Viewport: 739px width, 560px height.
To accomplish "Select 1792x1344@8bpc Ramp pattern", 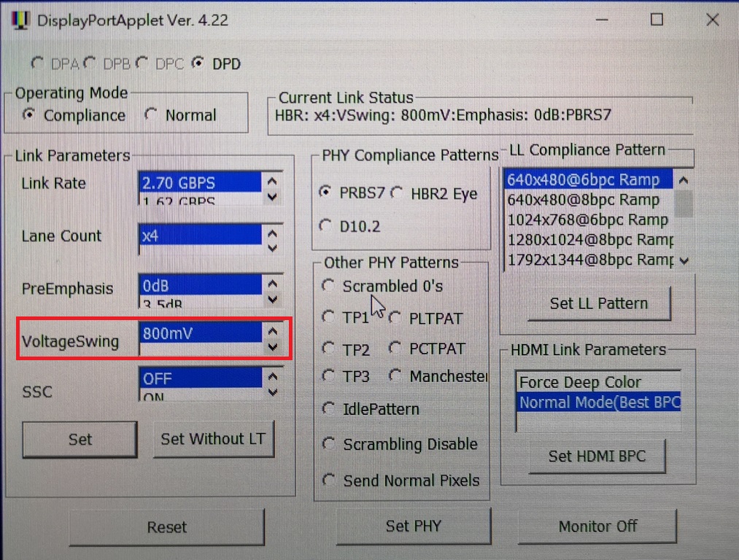I will click(589, 260).
